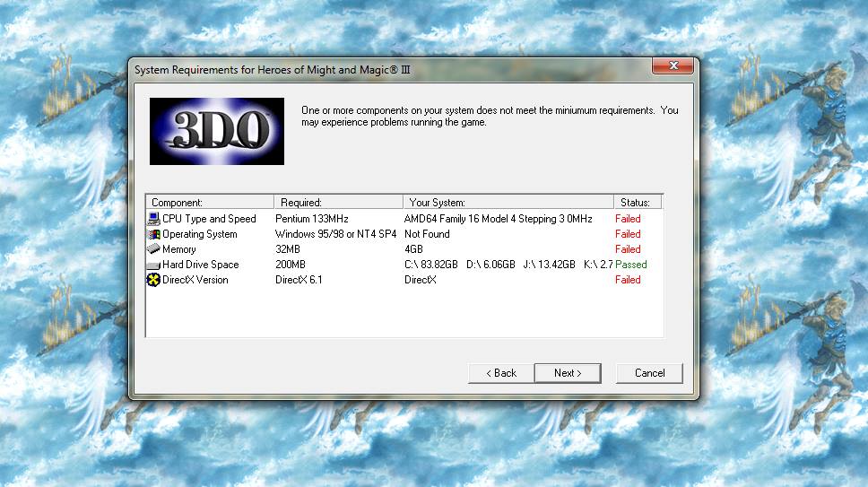Click the C:\ 83.82GB drive listing
The width and height of the screenshot is (868, 487).
pos(431,265)
